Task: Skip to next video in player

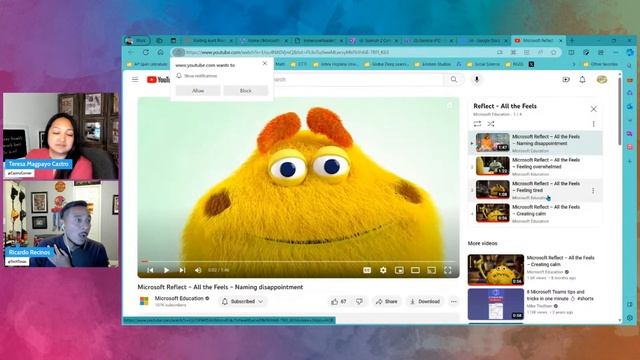Action: [x=182, y=270]
